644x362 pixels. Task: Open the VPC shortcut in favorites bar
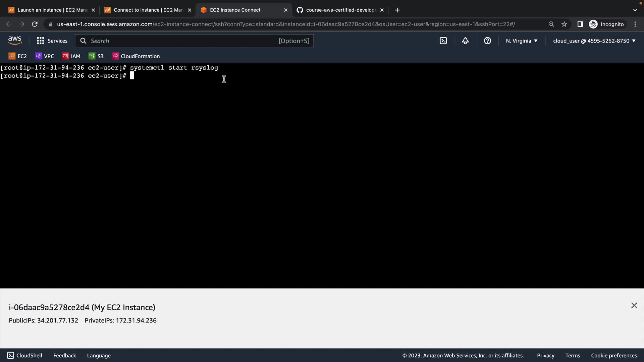(45, 56)
